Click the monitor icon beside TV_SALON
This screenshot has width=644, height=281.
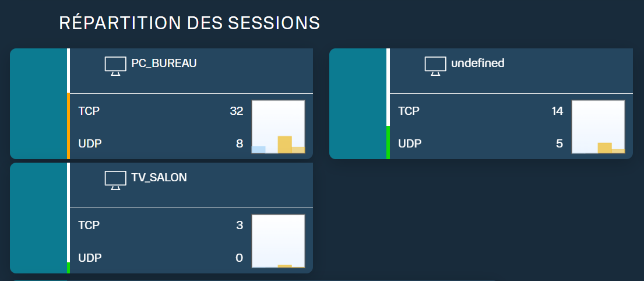click(115, 181)
